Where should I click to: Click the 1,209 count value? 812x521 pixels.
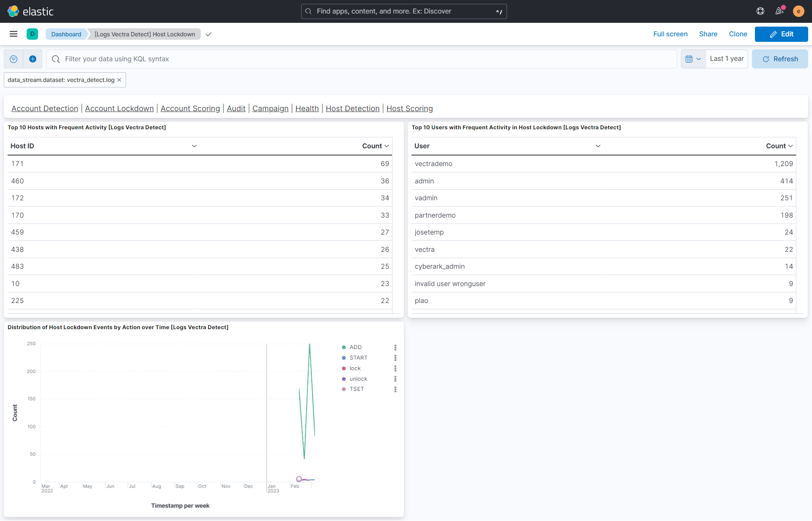pos(784,164)
